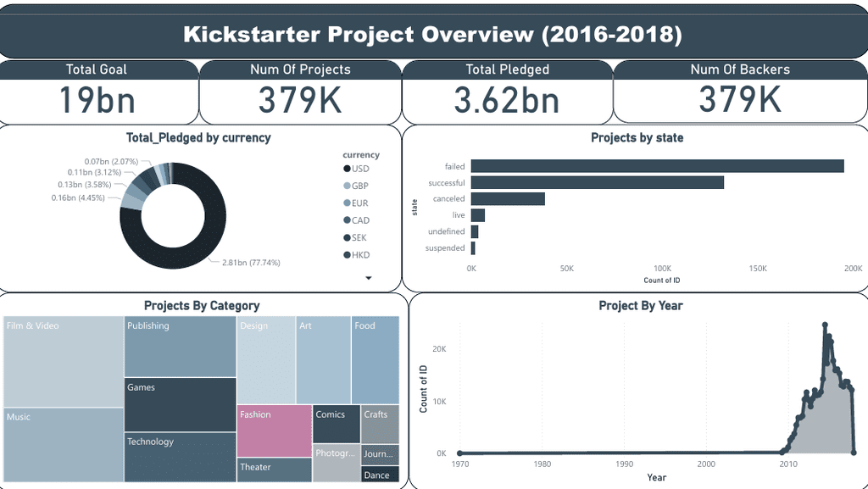Image resolution: width=868 pixels, height=489 pixels.
Task: Select the successful bar in Projects by state
Action: [598, 182]
